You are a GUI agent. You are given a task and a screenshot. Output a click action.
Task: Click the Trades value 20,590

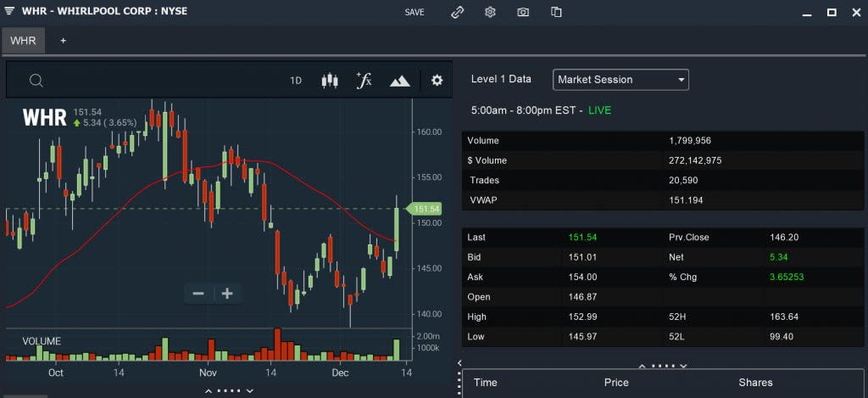(x=683, y=181)
